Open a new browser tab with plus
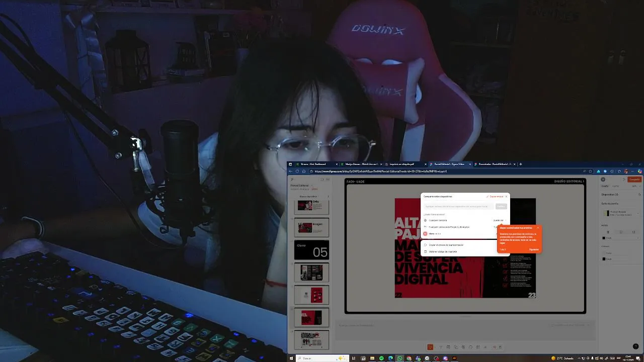Screen dimensions: 644x362 [521, 164]
